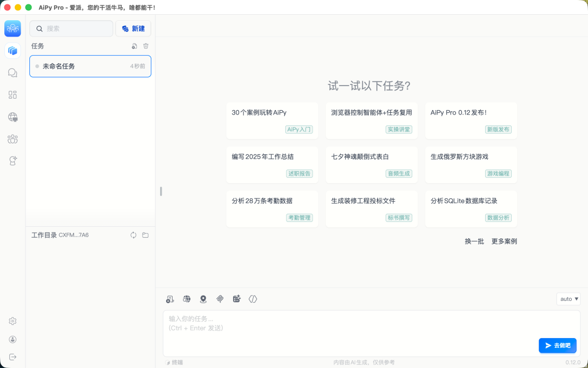Select the 未命名任务 task row

[x=90, y=66]
